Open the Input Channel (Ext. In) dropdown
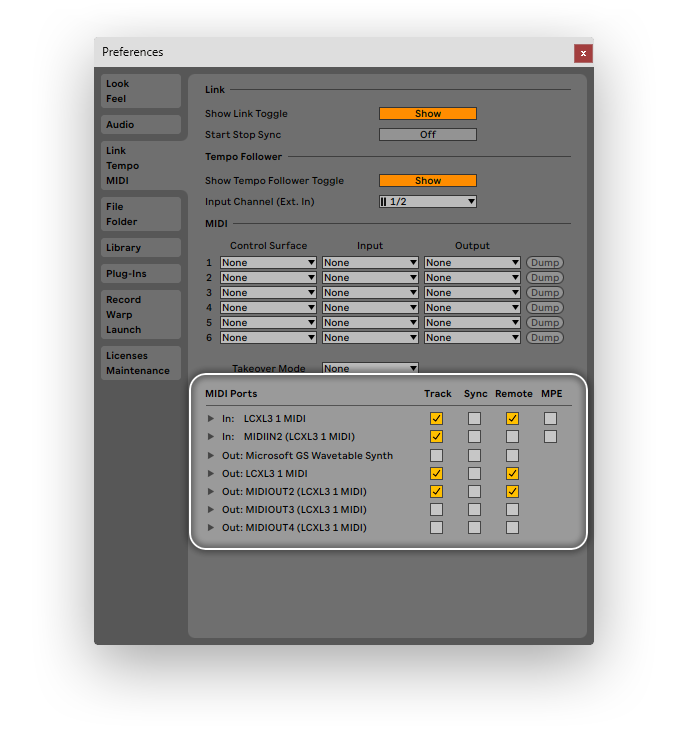 coord(428,202)
